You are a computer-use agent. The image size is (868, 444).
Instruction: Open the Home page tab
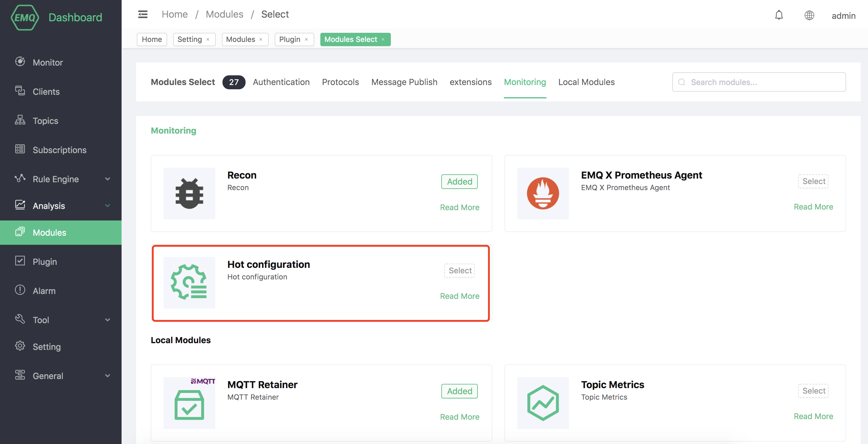[152, 39]
